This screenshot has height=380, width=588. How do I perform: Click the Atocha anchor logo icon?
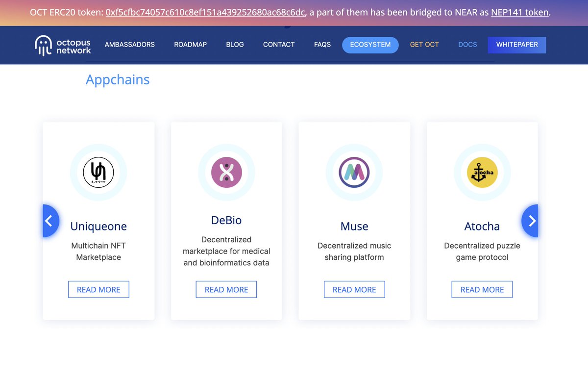coord(482,172)
